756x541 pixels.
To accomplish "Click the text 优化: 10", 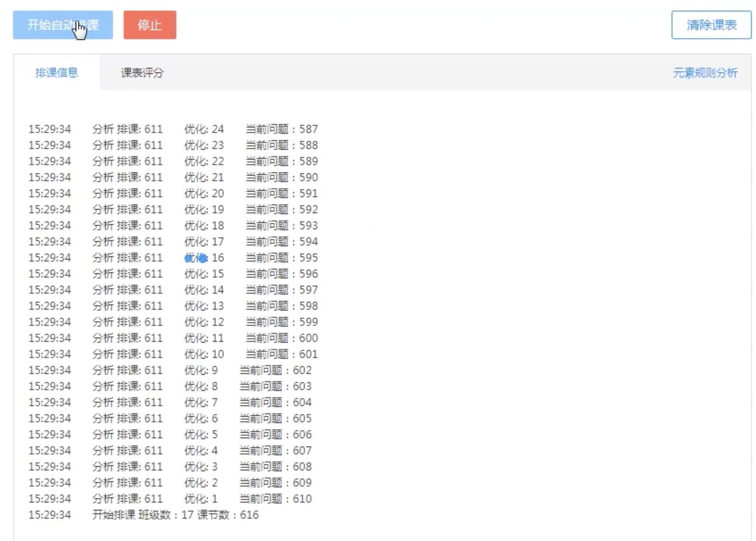I will 204,354.
